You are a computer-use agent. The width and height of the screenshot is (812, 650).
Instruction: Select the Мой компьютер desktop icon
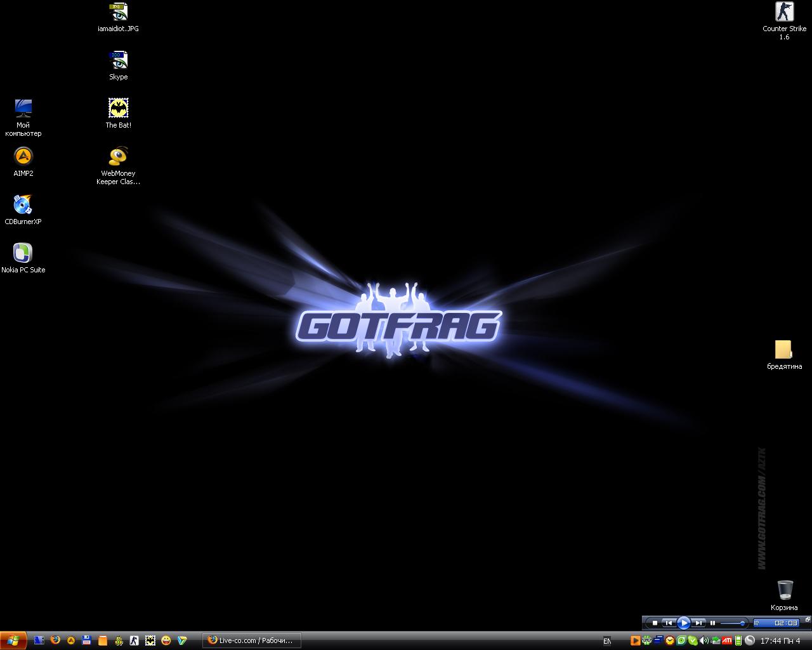click(x=23, y=109)
